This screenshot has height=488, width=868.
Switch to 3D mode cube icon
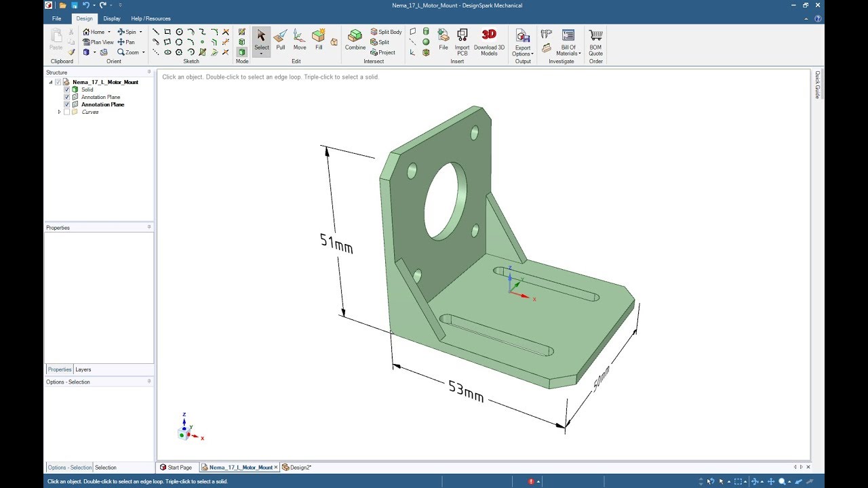[x=241, y=52]
